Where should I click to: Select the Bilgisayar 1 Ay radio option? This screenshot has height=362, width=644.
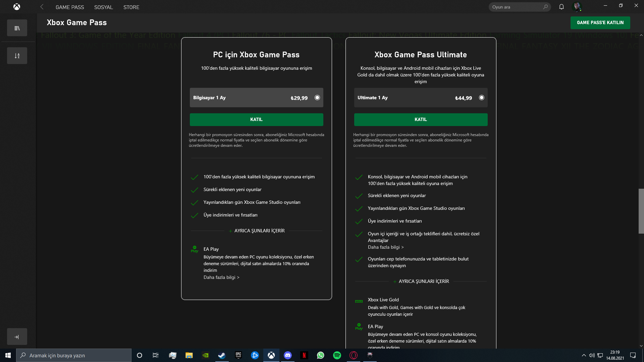[x=317, y=98]
